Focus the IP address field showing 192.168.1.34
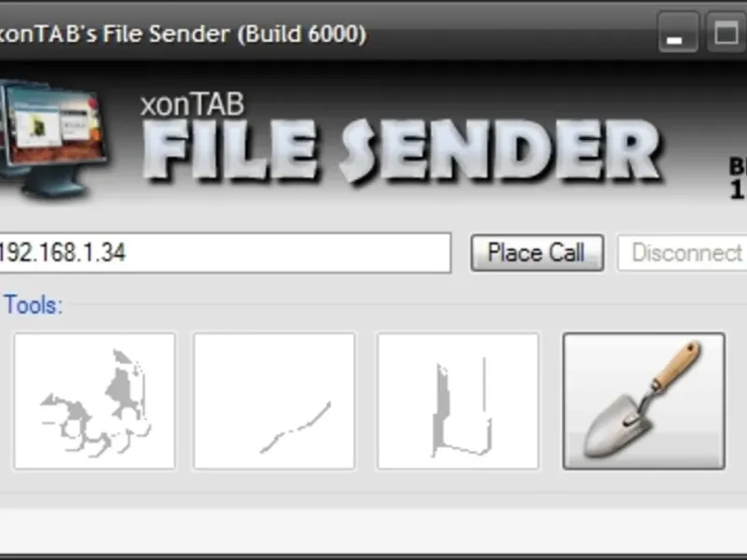Image resolution: width=747 pixels, height=560 pixels. (225, 253)
